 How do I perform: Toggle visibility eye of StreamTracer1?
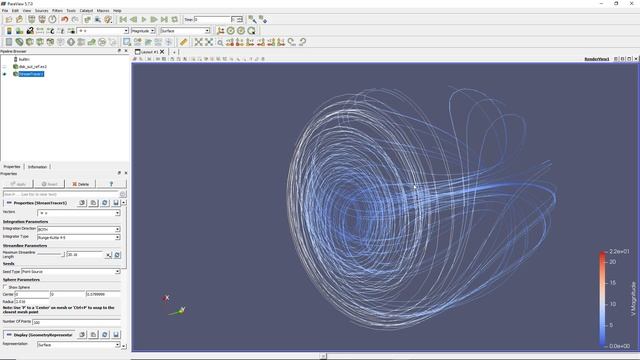[x=5, y=74]
